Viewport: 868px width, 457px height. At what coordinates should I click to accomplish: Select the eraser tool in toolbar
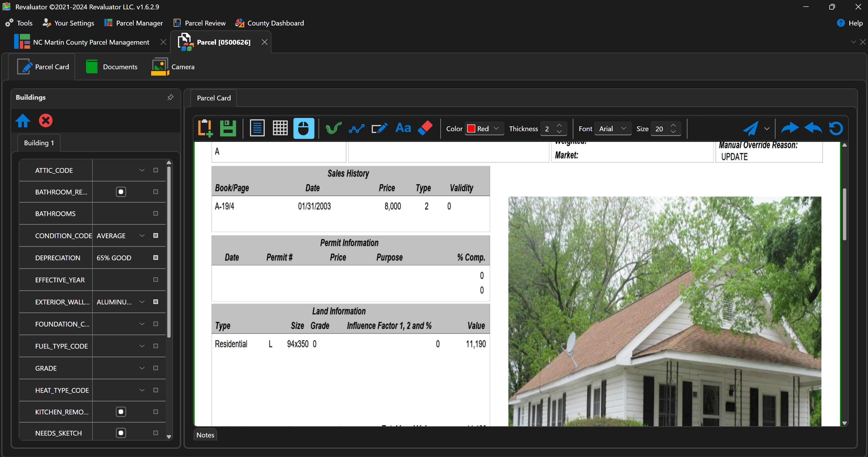coord(425,128)
